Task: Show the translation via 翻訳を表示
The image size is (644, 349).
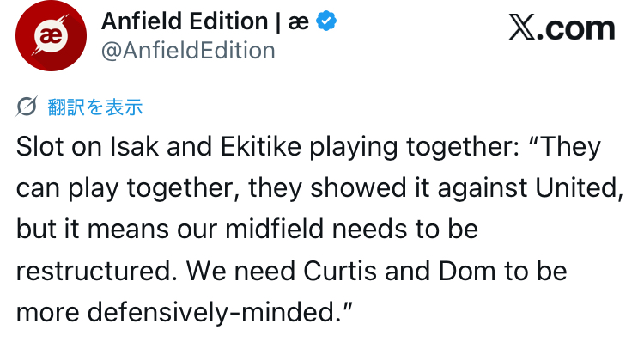Action: (94, 107)
